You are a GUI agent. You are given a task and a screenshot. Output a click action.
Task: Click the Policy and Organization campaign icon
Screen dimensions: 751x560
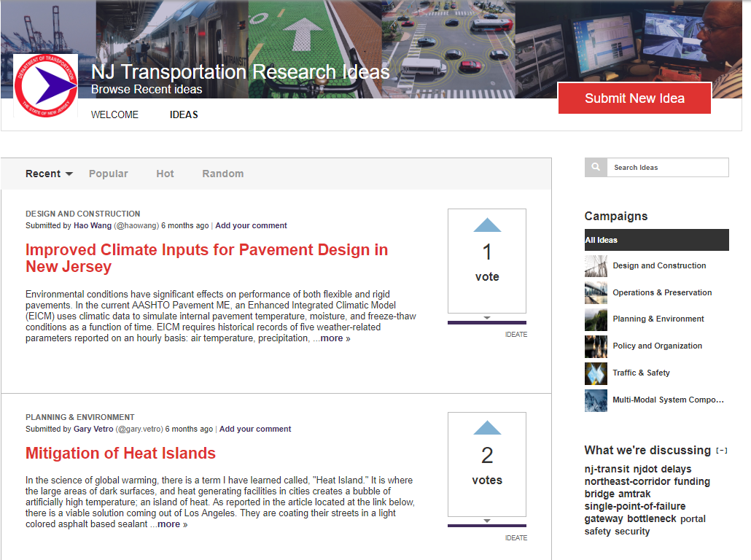pyautogui.click(x=596, y=346)
